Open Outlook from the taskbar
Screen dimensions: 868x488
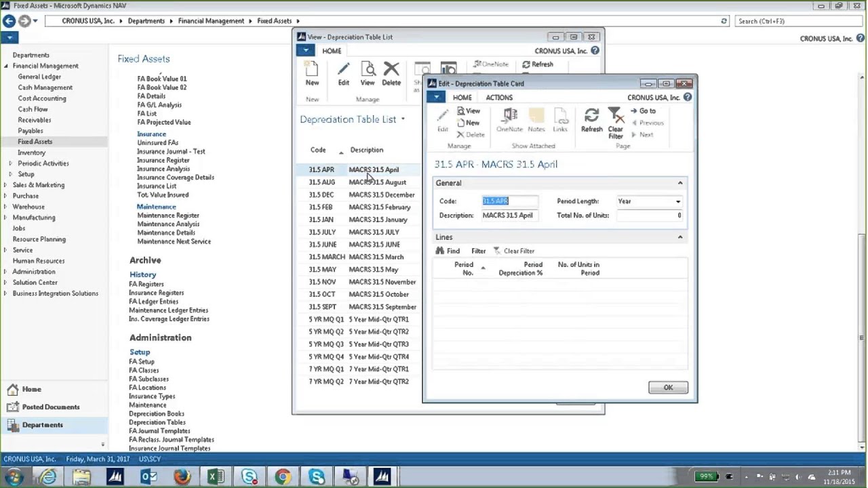coord(149,477)
